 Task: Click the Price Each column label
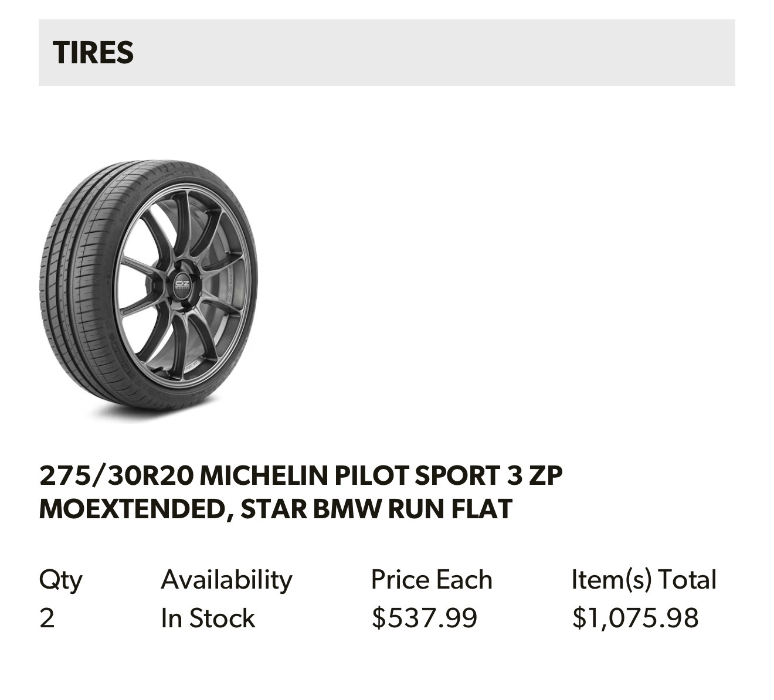tap(432, 580)
